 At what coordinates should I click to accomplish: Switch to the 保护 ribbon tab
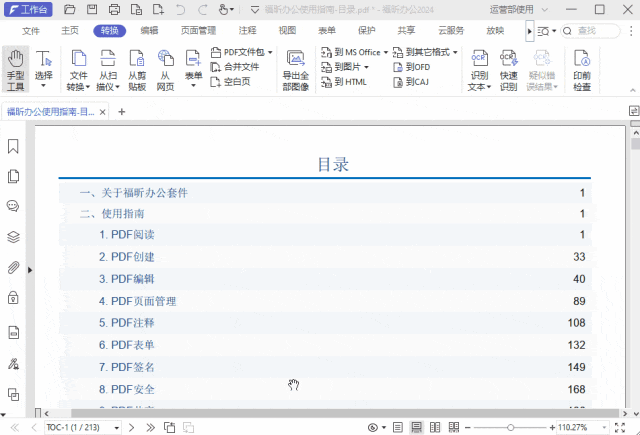367,31
